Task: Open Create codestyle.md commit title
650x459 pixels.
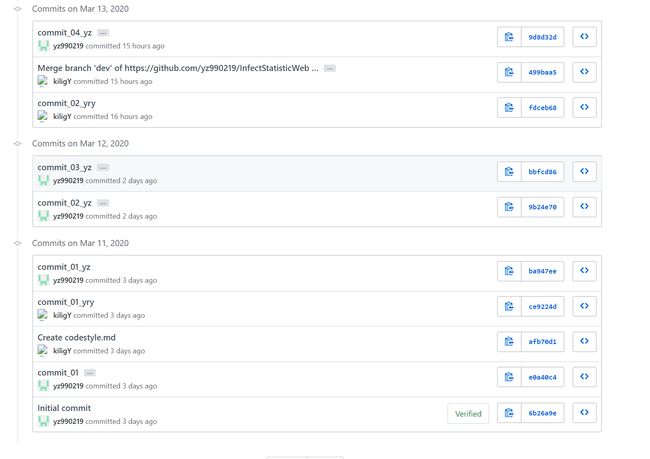Action: click(x=76, y=338)
